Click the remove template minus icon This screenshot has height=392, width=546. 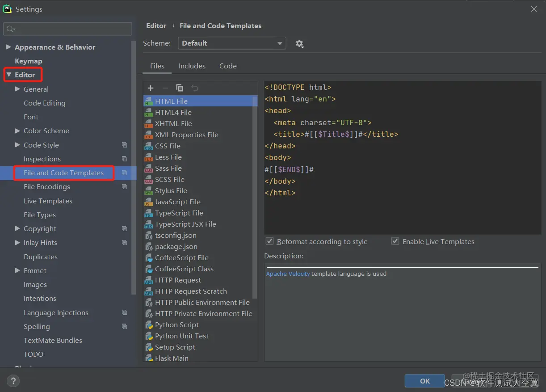(165, 88)
